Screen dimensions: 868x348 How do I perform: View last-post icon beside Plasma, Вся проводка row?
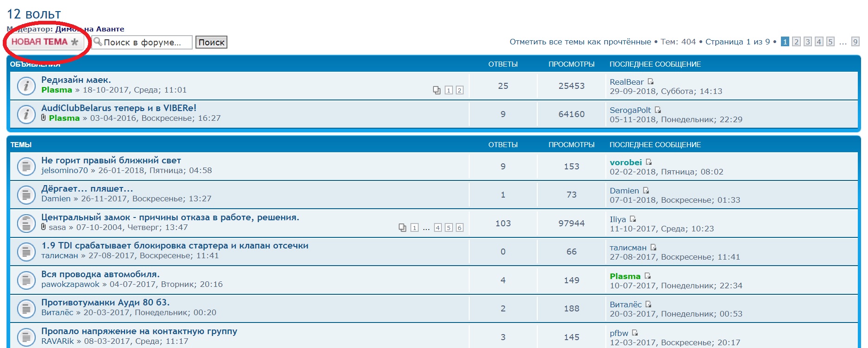tap(648, 276)
